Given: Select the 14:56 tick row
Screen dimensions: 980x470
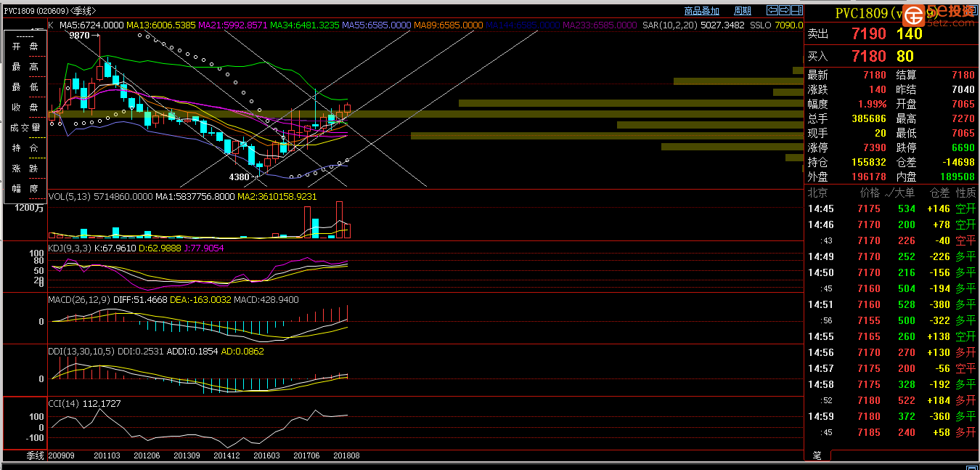Looking at the screenshot, I should point(892,352).
